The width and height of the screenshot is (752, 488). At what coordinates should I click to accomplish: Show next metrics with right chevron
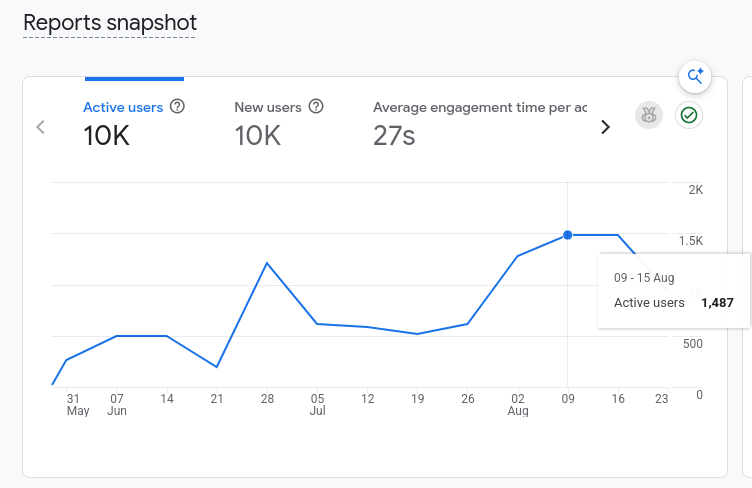coord(605,127)
